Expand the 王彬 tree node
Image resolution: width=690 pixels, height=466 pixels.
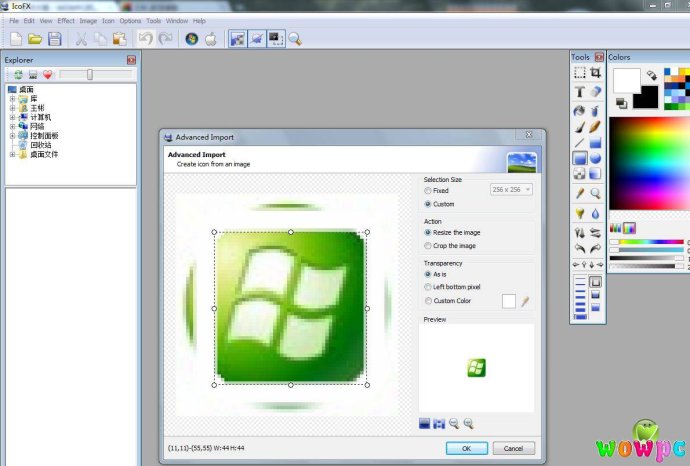click(x=12, y=108)
